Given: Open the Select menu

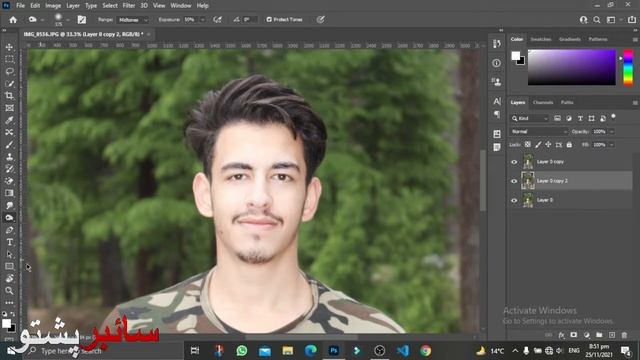Looking at the screenshot, I should [110, 6].
